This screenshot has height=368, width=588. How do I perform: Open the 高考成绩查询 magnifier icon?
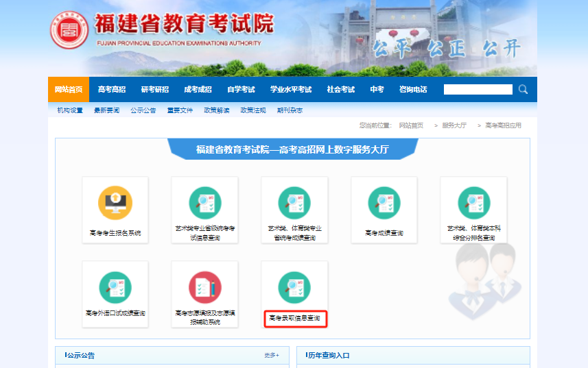click(384, 203)
